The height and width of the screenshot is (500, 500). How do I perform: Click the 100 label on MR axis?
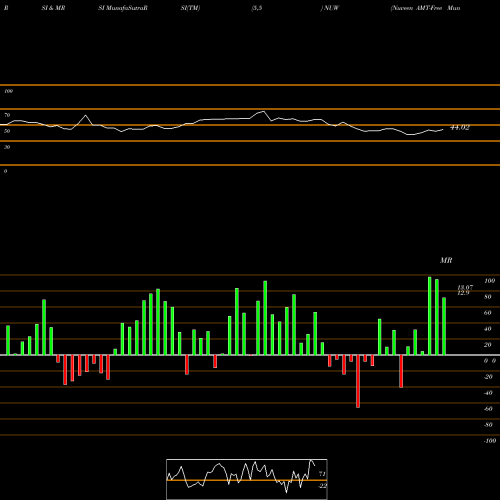489,281
